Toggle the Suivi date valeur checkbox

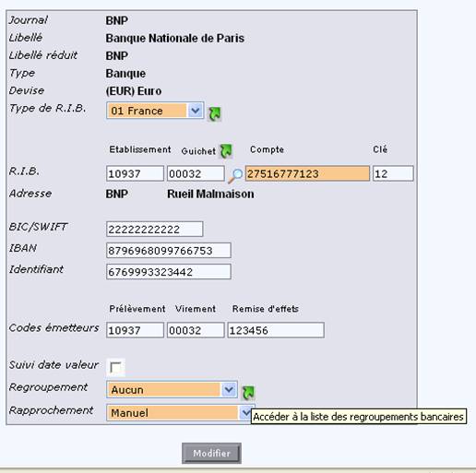(115, 367)
